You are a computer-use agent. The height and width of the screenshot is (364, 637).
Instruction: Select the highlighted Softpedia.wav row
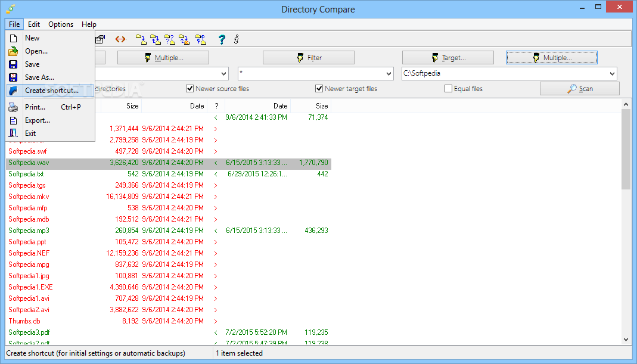[x=169, y=163]
